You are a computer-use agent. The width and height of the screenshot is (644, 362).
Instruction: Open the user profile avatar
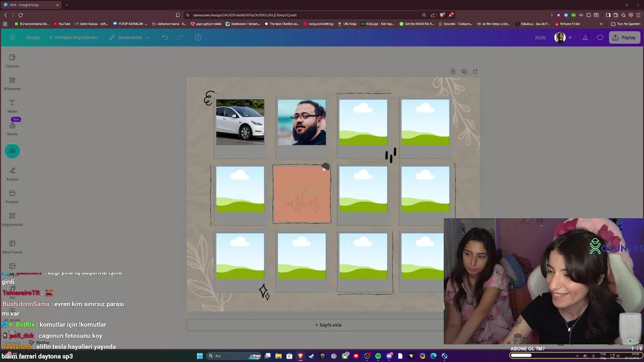(559, 37)
